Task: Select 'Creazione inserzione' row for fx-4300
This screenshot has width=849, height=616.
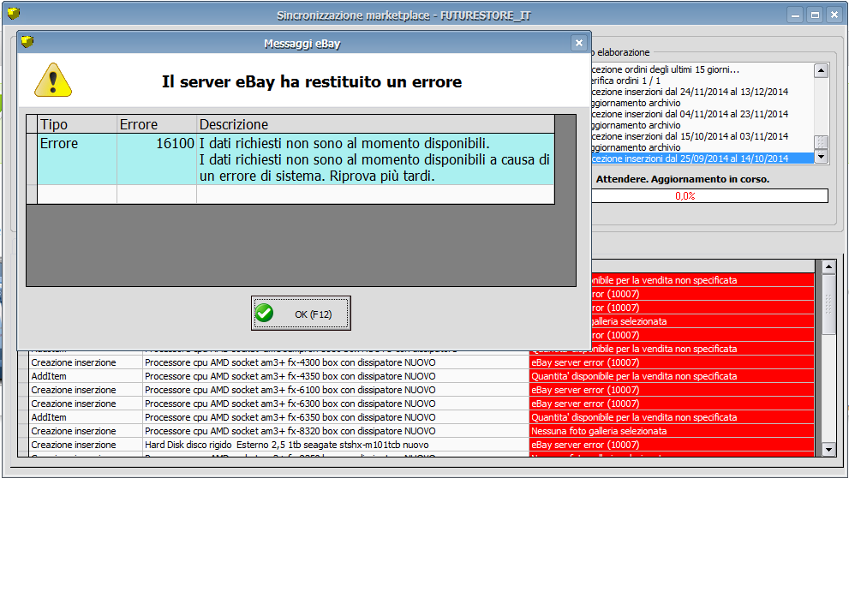Action: tap(87, 362)
